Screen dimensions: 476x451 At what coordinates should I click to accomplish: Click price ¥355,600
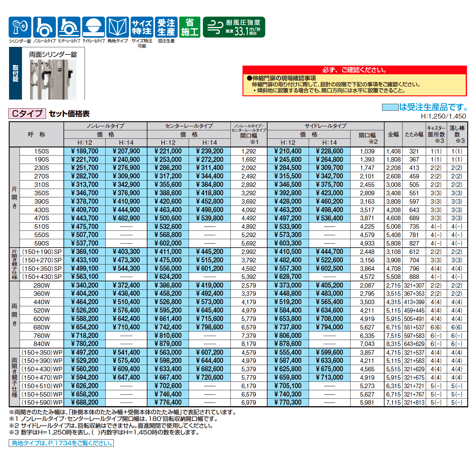[168, 185]
